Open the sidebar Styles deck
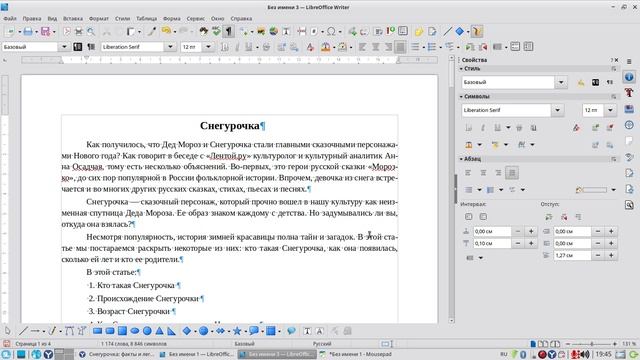 [629, 93]
